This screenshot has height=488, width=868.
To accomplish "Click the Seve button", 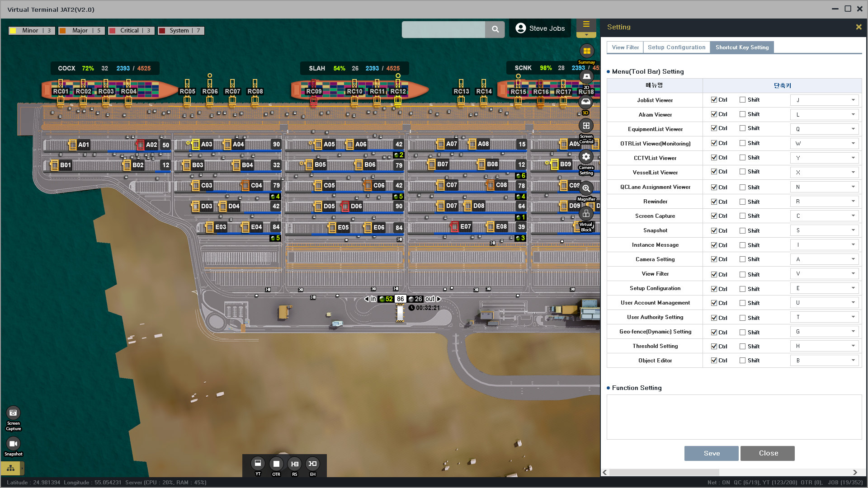I will (711, 453).
